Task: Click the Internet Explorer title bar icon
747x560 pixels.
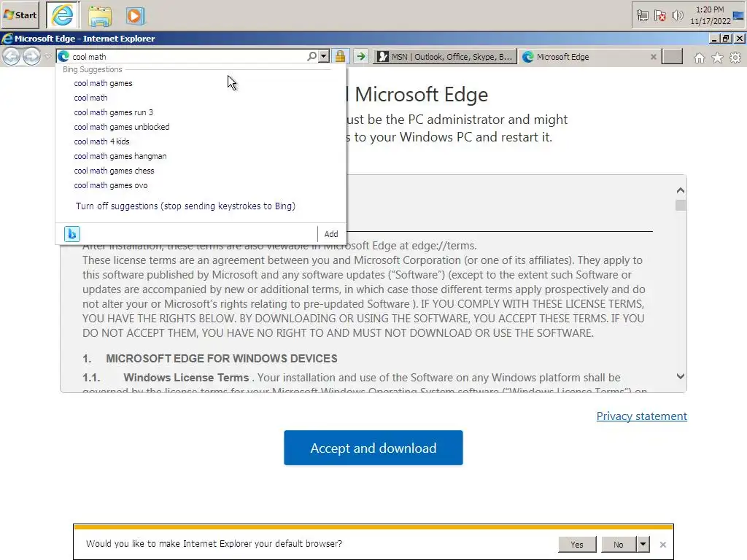Action: point(7,39)
